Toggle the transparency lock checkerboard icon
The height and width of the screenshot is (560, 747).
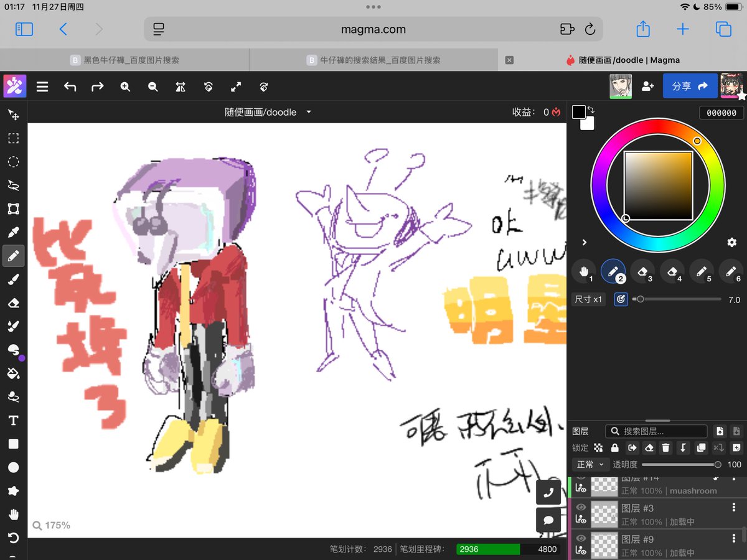click(598, 447)
